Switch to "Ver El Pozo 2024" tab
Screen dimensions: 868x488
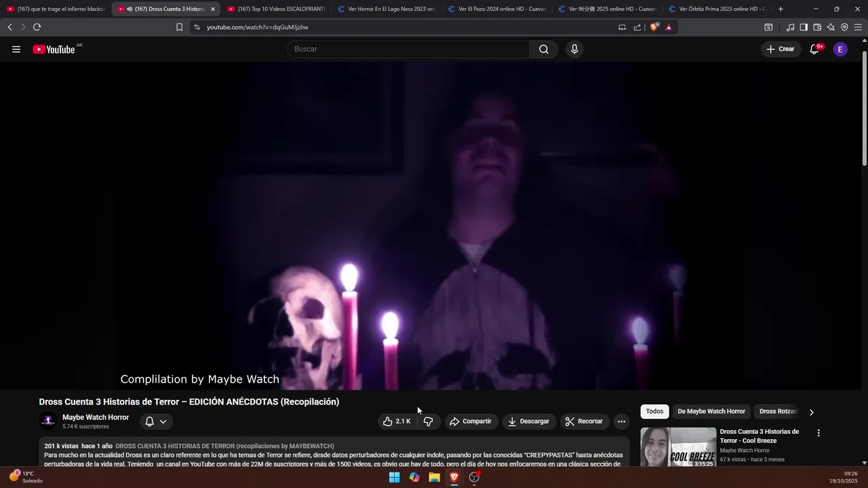(x=497, y=9)
